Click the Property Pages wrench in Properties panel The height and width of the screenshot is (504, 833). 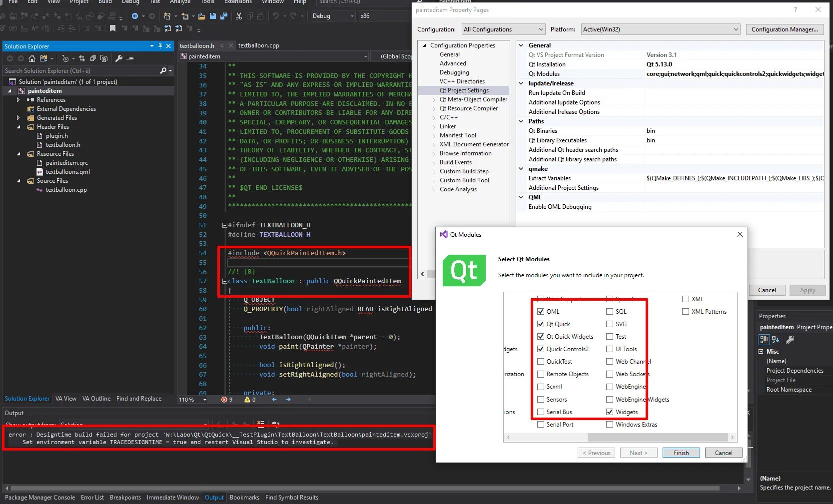pyautogui.click(x=790, y=340)
